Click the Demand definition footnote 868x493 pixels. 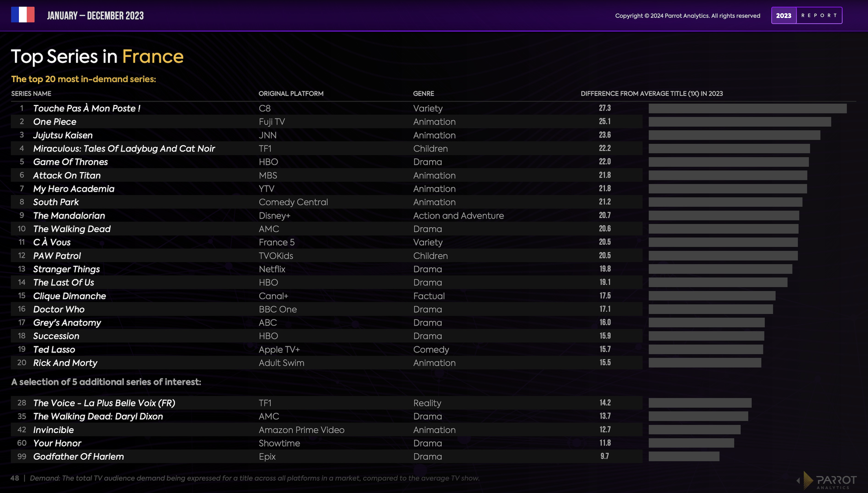tap(254, 478)
